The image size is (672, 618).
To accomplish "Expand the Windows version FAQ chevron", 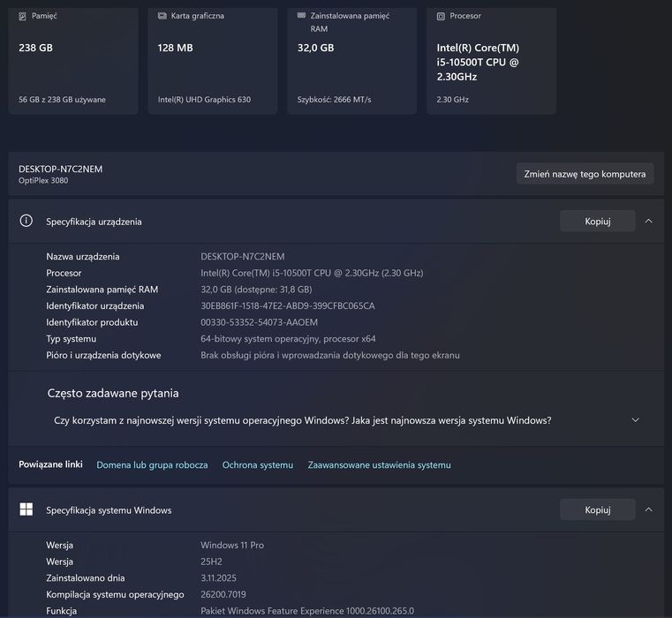I will click(636, 420).
